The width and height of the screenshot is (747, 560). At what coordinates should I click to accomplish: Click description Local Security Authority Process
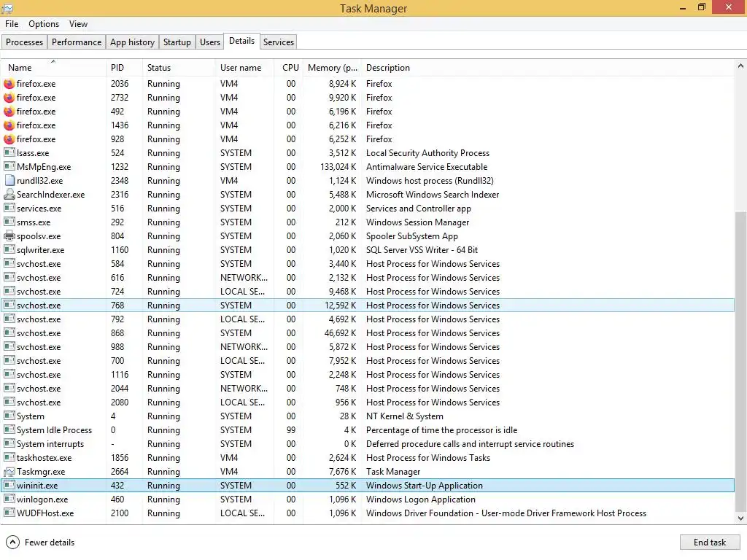[x=427, y=153]
